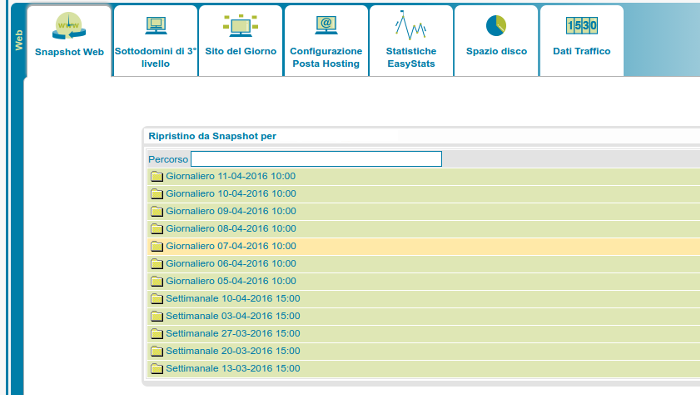Screen dimensions: 700x395
Task: Show Dati Traffico tab label
Action: pos(582,51)
